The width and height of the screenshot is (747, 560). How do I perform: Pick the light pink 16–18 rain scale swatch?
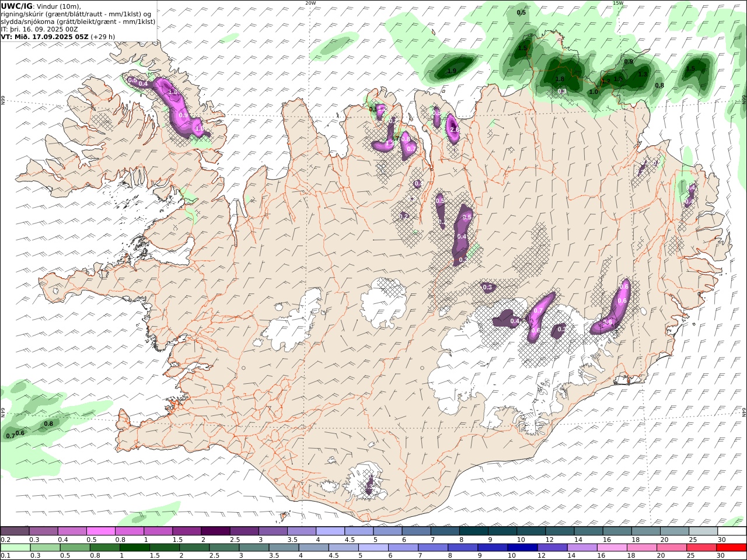(611, 548)
